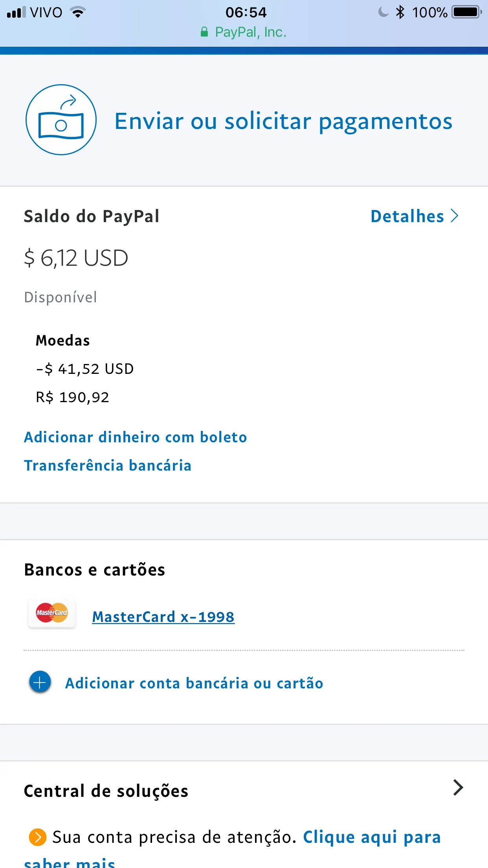Click Adicionar dinheiro com boleto link

[136, 437]
